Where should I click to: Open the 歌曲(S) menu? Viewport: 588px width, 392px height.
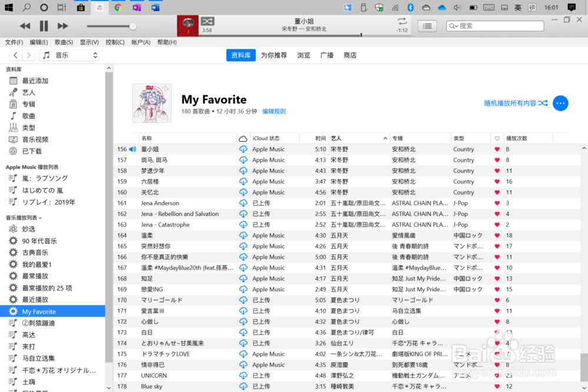coord(64,42)
